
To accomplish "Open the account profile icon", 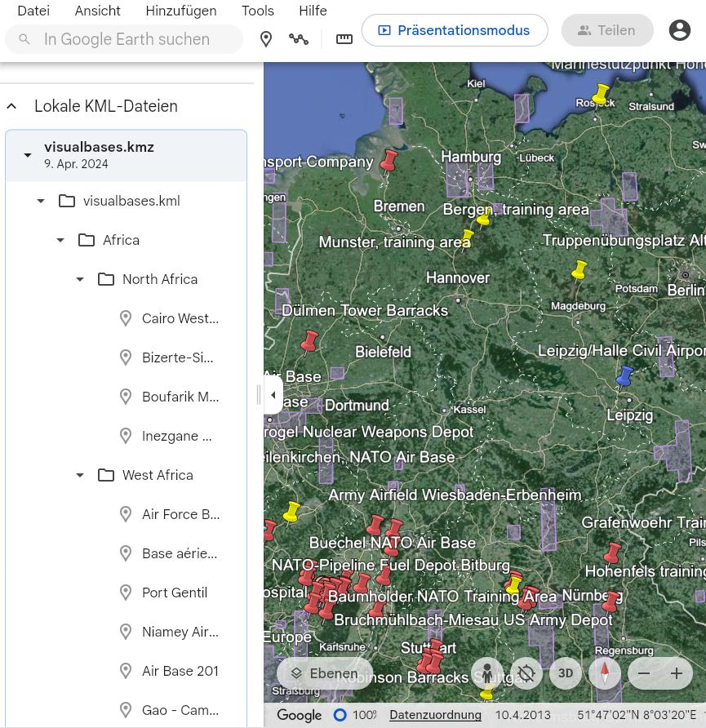I will (680, 30).
